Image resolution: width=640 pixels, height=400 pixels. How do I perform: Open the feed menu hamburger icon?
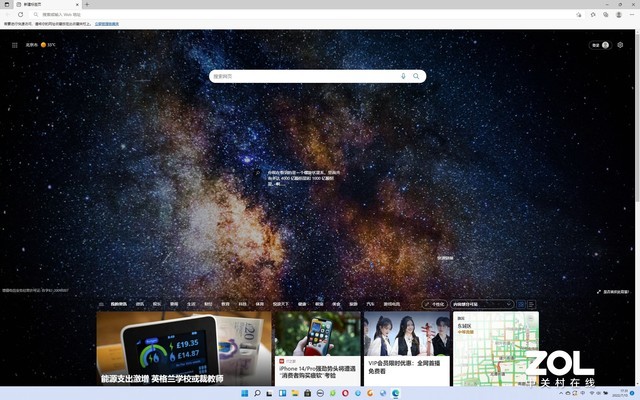pyautogui.click(x=101, y=304)
